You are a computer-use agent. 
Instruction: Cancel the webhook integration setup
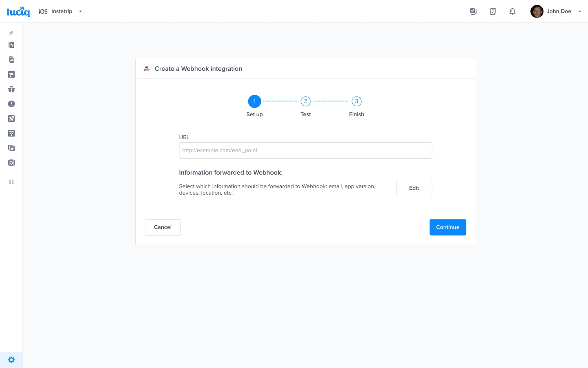163,227
